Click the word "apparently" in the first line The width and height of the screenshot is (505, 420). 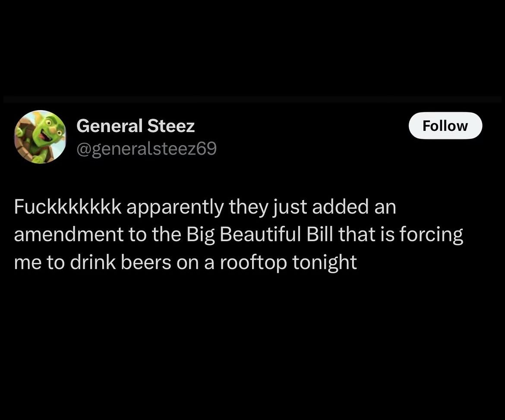click(x=175, y=208)
